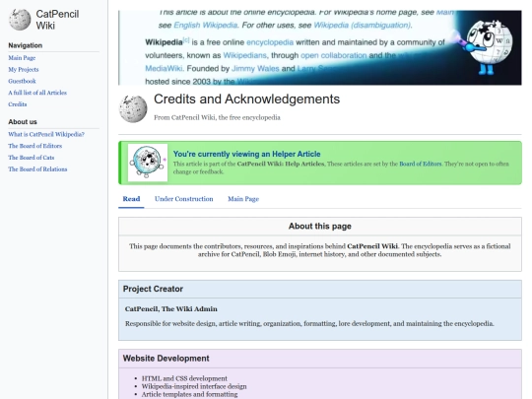532x399 pixels.
Task: Click the 'Navigation' sidebar heading
Action: pos(26,45)
